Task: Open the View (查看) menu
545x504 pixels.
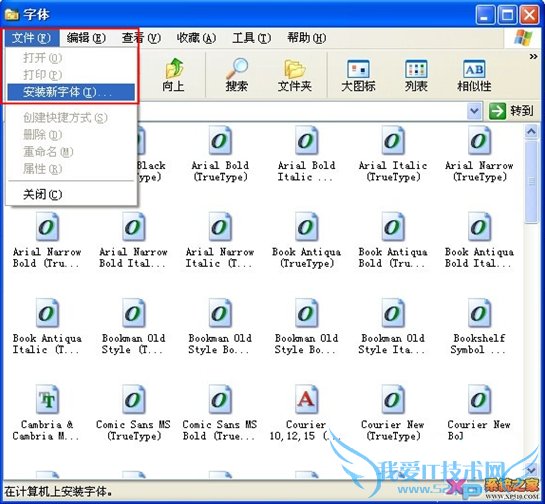Action: coord(141,38)
